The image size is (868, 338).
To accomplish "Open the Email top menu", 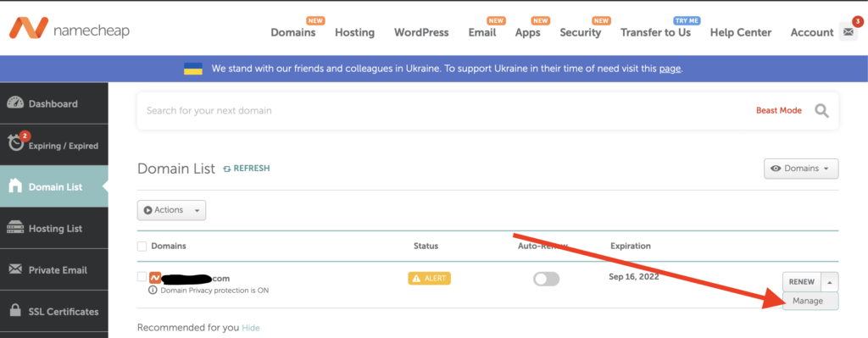I will click(482, 32).
